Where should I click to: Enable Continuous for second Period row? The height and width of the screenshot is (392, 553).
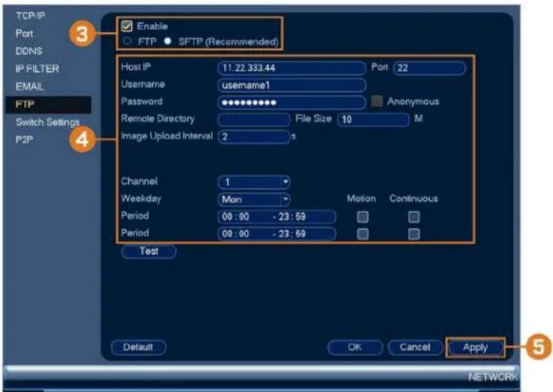point(414,234)
